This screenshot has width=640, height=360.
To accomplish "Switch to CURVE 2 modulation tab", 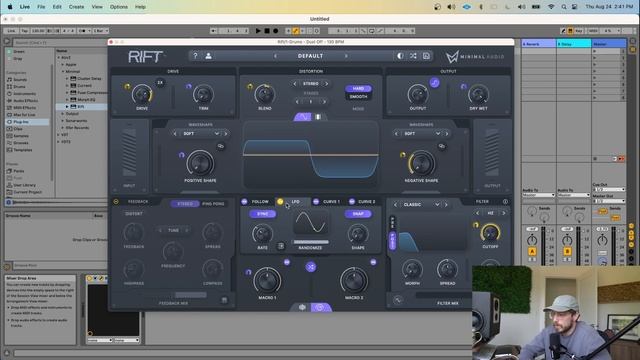I will coord(366,202).
